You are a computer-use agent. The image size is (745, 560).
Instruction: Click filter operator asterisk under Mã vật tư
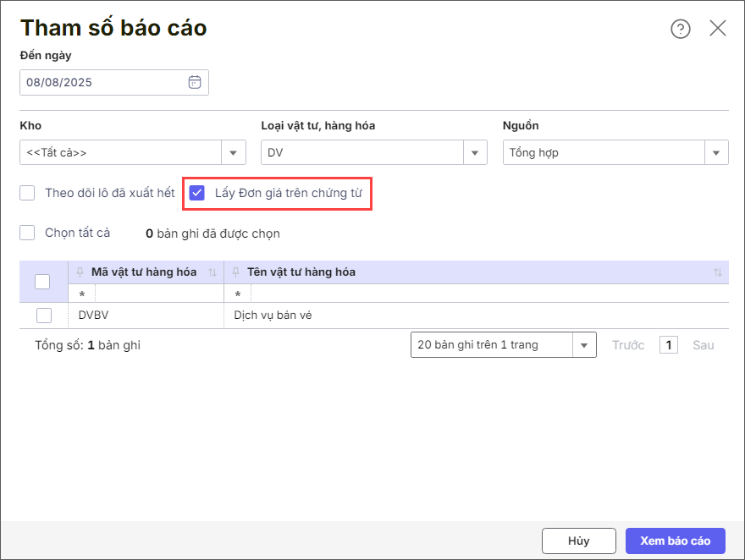pos(82,294)
